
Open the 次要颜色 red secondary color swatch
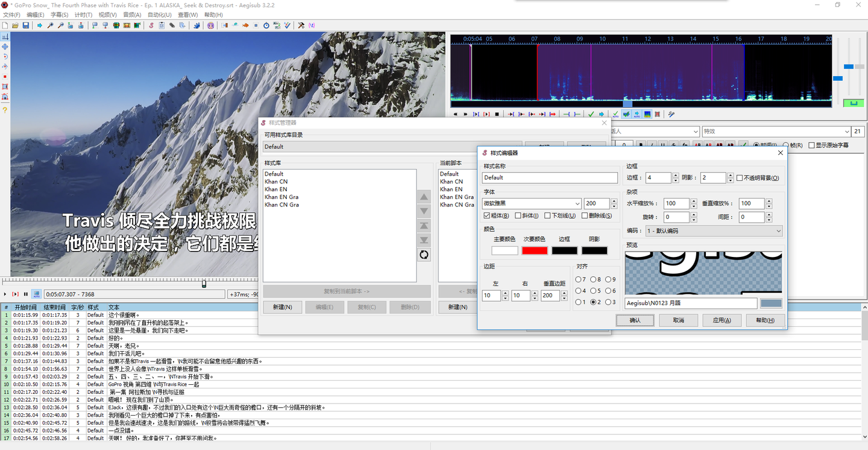tap(535, 250)
